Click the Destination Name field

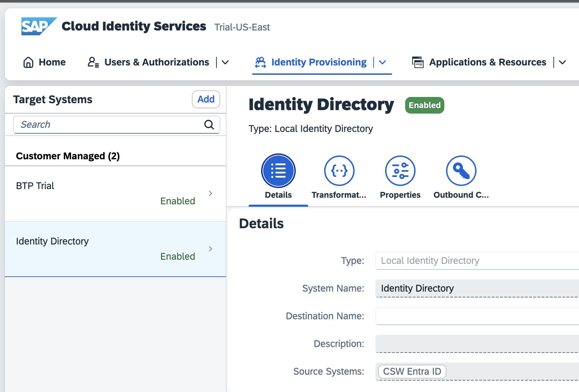tap(477, 316)
